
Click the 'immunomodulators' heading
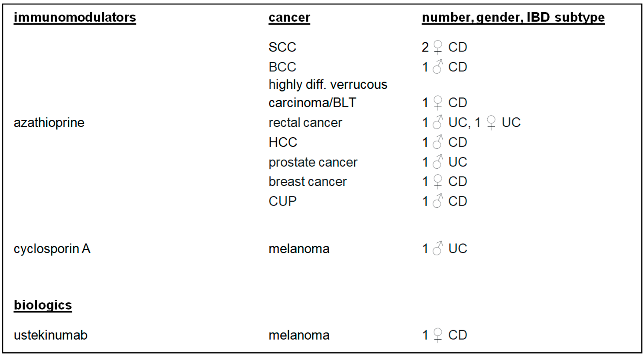(75, 18)
